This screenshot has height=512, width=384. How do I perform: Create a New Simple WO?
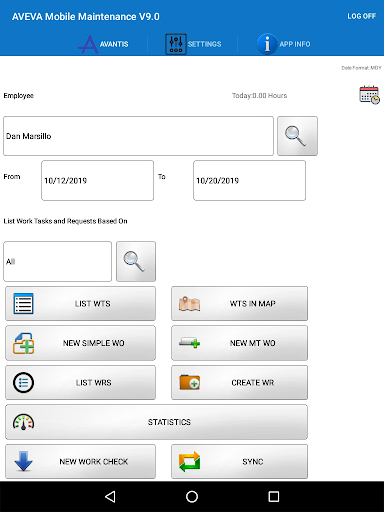click(80, 343)
